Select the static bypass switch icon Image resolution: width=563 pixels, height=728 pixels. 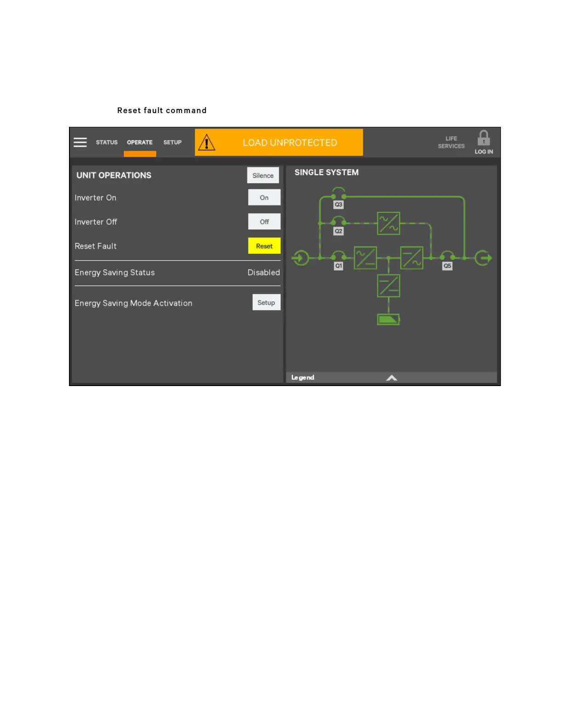pyautogui.click(x=389, y=223)
